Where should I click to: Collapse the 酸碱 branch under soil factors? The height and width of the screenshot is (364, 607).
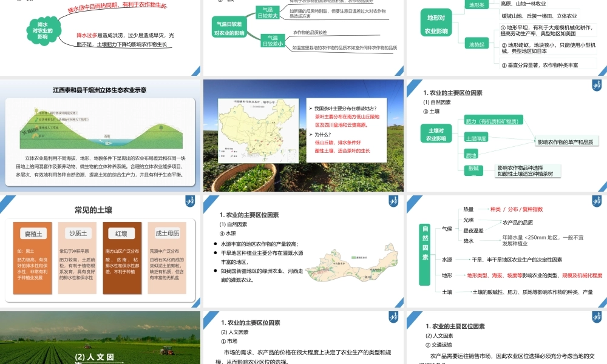pos(474,170)
